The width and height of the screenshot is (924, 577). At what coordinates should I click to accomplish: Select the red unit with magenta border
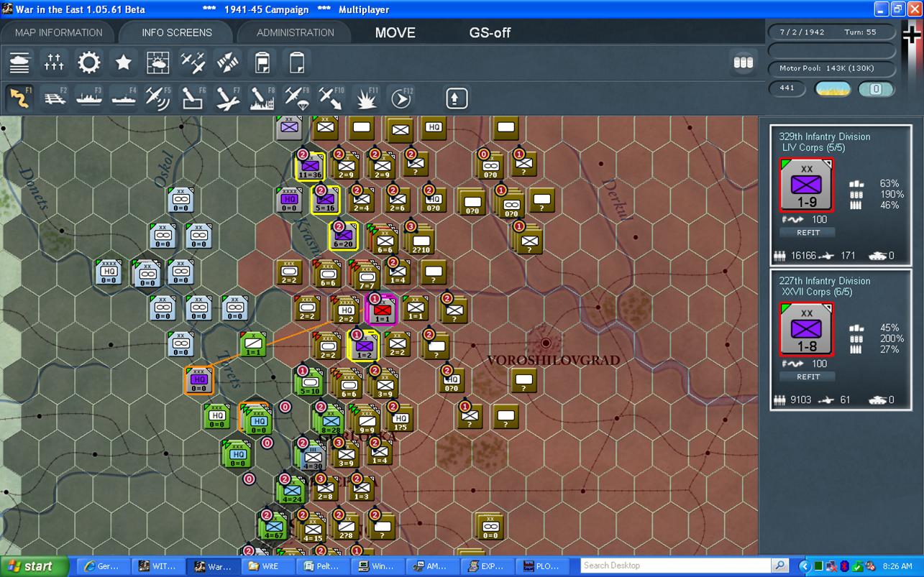tap(381, 309)
